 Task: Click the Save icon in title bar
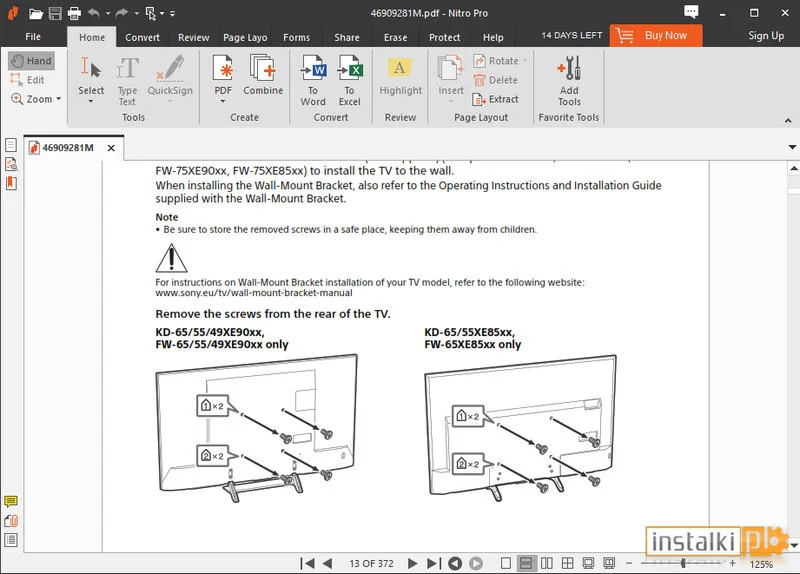[54, 13]
